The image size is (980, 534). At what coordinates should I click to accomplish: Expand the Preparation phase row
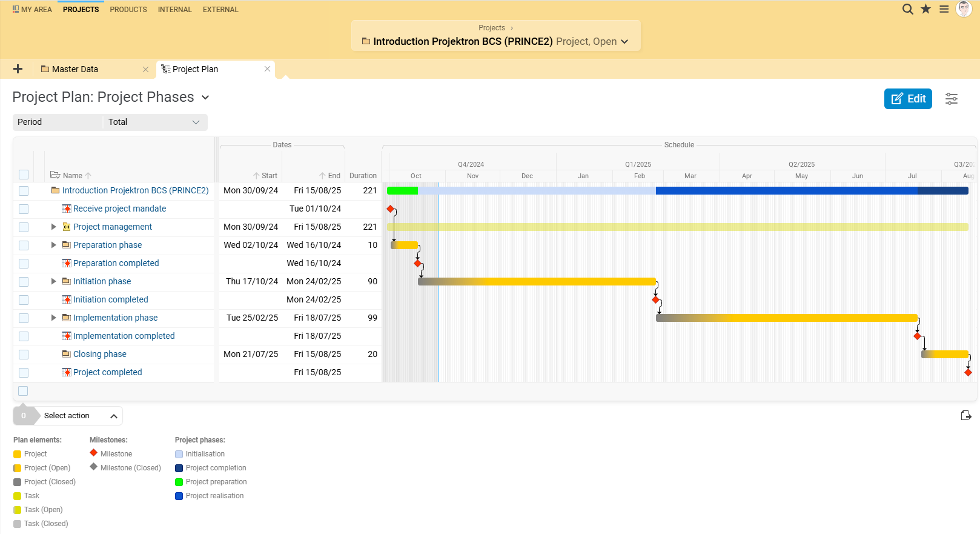(x=53, y=245)
